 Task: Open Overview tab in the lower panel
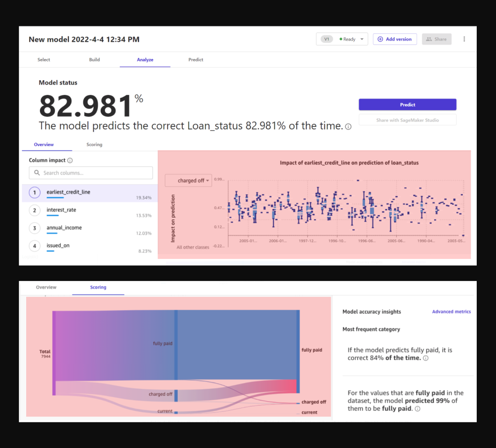click(x=46, y=287)
